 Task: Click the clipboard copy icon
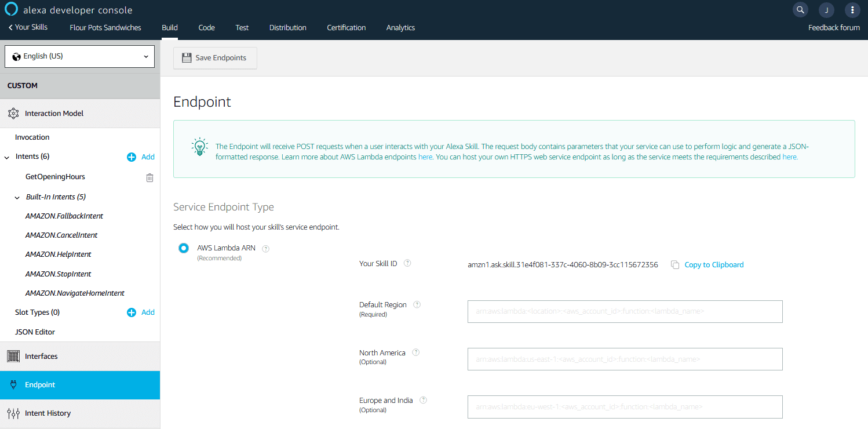pyautogui.click(x=675, y=265)
